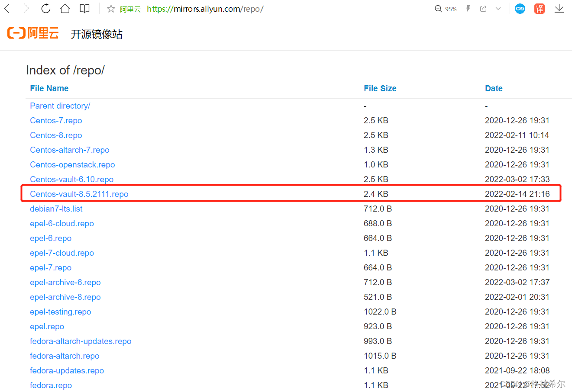Open epel-7.repo file link

[x=51, y=267]
